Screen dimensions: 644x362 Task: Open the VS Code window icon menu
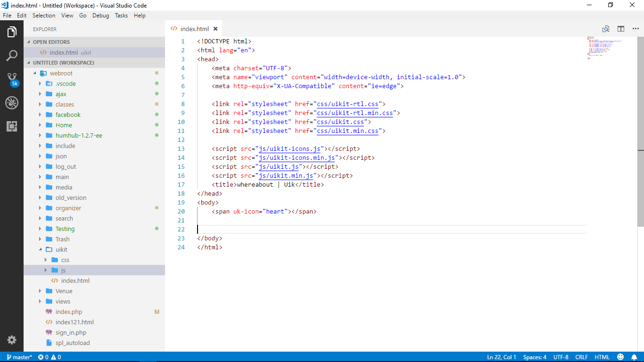[5, 5]
